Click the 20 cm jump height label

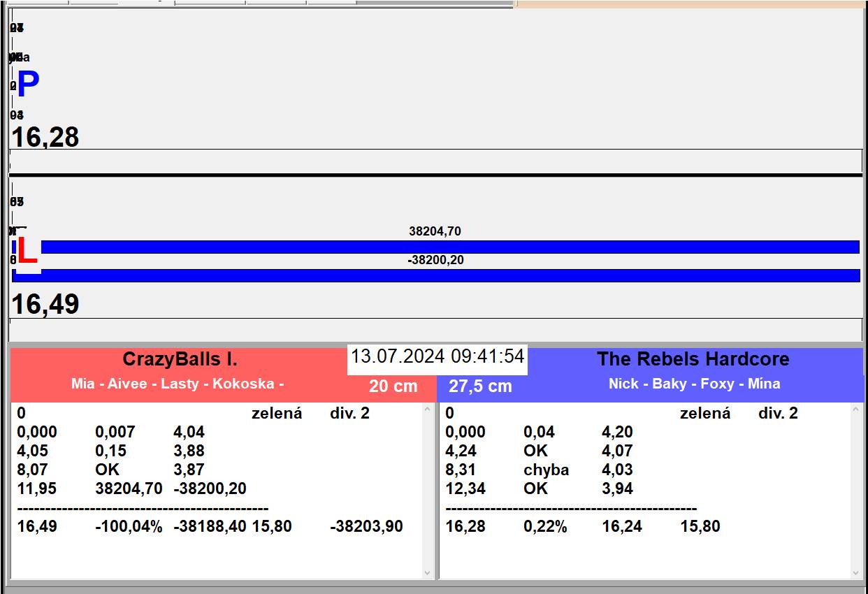point(393,386)
